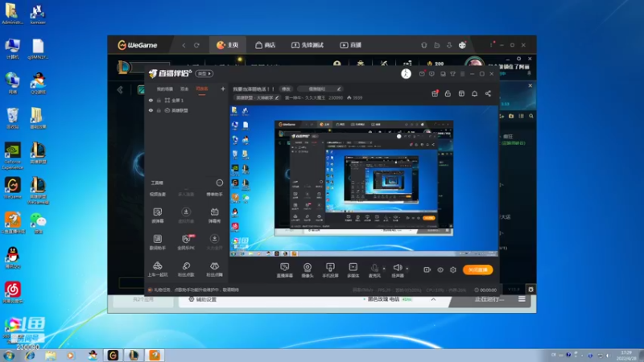Image resolution: width=644 pixels, height=362 pixels.
Task: Switch to the 双击 scene tab
Action: 184,88
